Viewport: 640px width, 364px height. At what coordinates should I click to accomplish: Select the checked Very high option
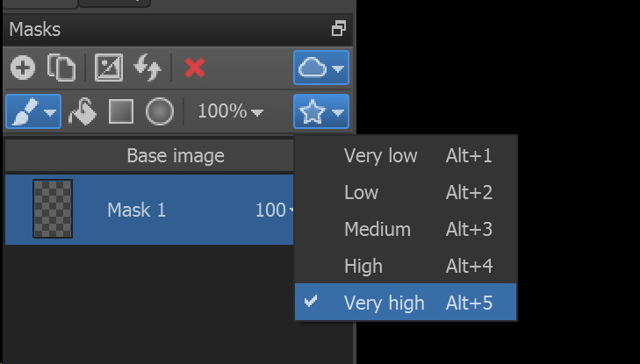click(x=406, y=302)
